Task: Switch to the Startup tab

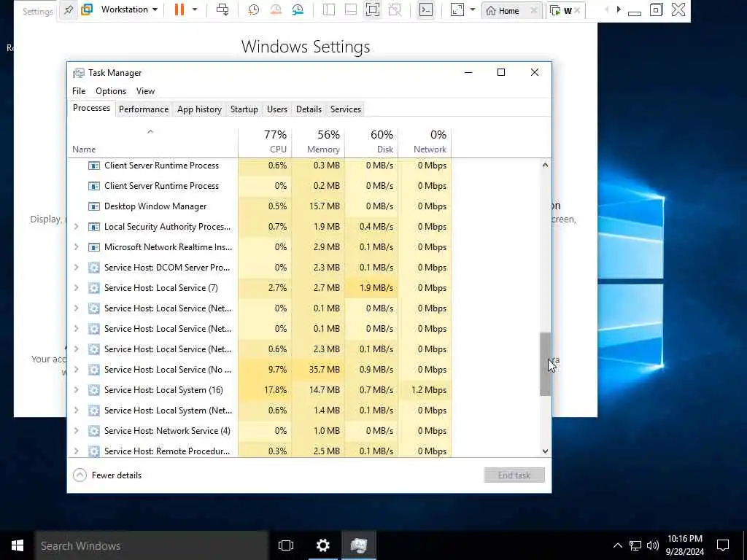Action: pyautogui.click(x=244, y=109)
